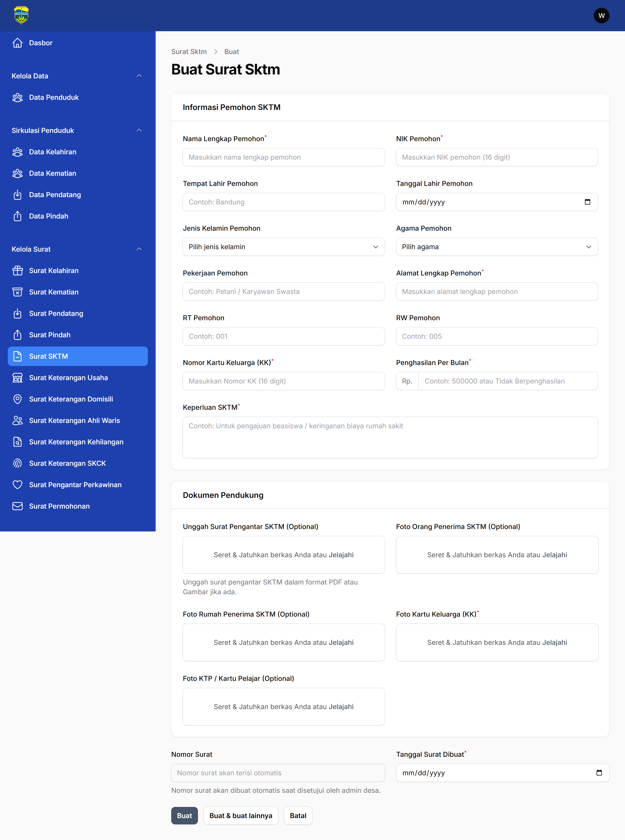Open the Pilih agama dropdown

pyautogui.click(x=497, y=247)
